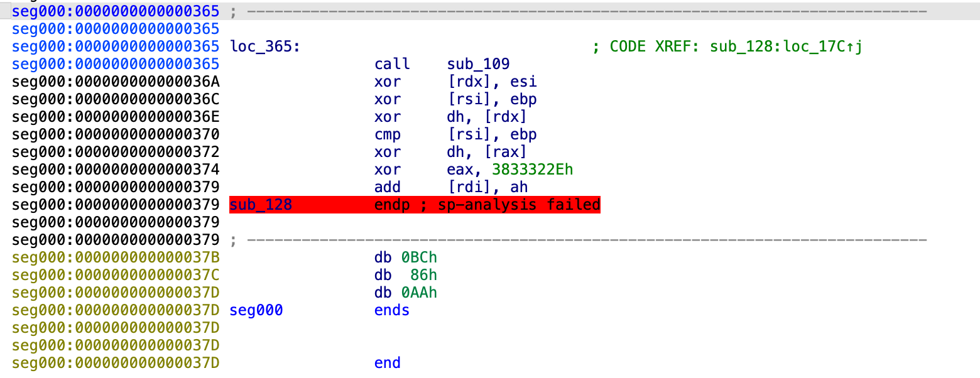Select the immediate value 3833322Eh
The width and height of the screenshot is (980, 378).
click(x=532, y=170)
